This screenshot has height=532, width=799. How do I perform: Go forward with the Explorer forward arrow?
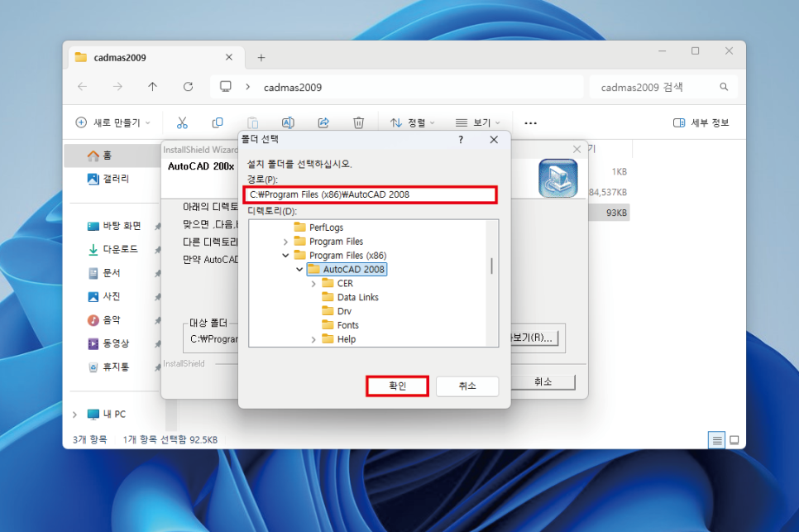(117, 87)
